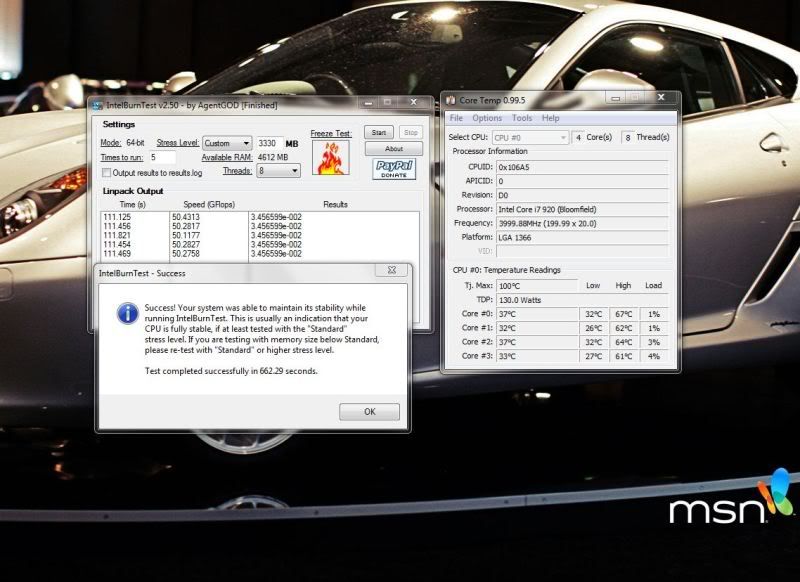Click the Times to run input field

(162, 157)
